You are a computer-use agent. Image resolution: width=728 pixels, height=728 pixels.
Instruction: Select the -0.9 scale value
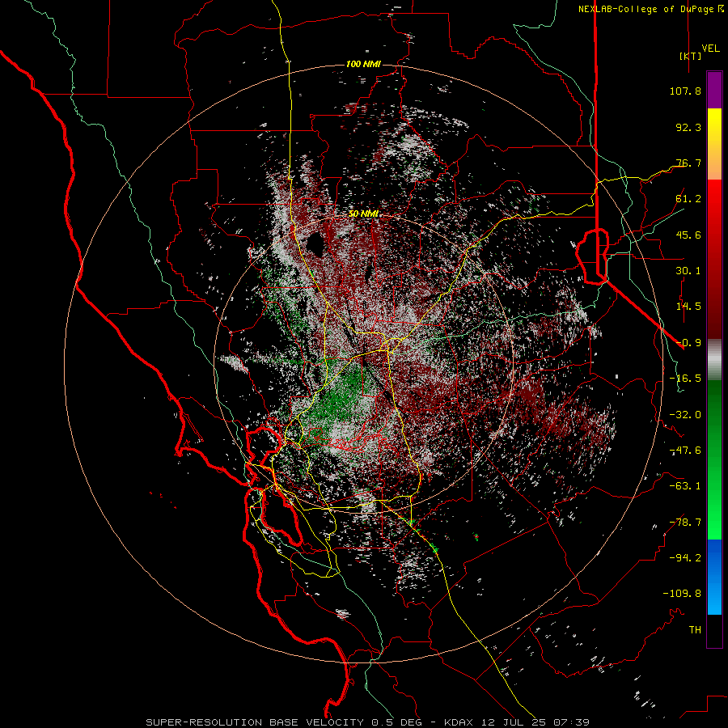coord(688,343)
